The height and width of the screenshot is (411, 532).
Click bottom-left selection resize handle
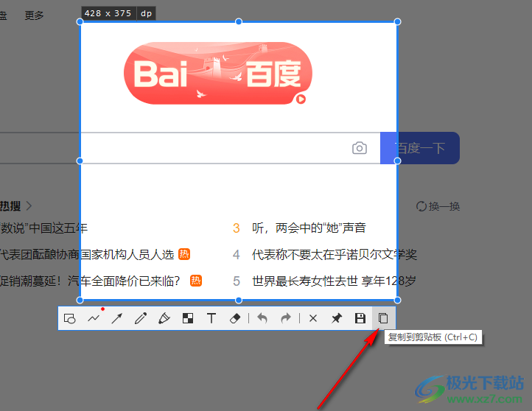80,300
